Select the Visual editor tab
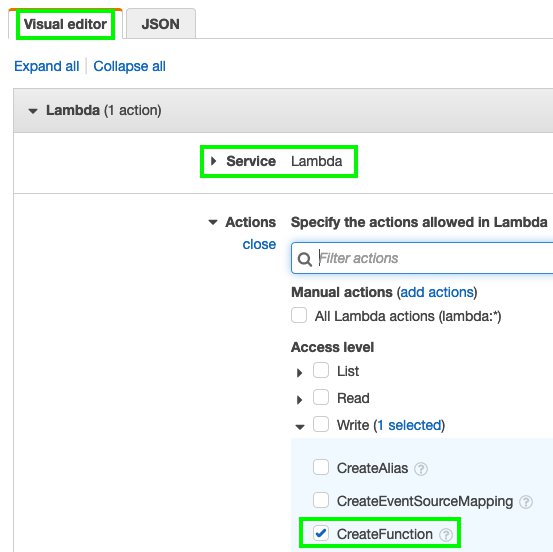Screen dimensions: 553x552 65,24
